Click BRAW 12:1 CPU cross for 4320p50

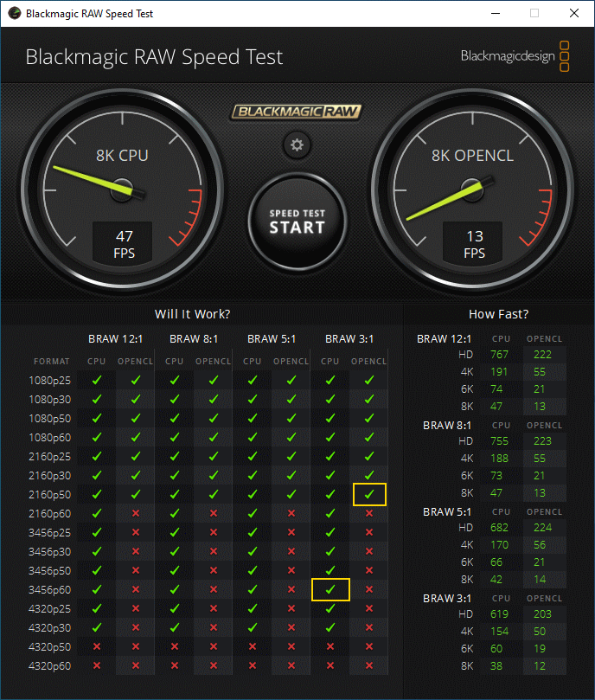pos(97,646)
